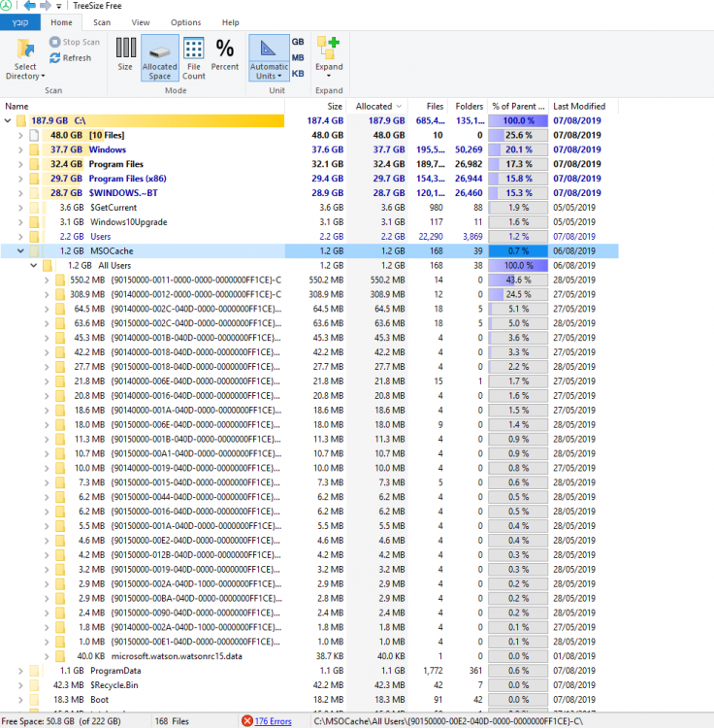Click the [10 Files] document icon

coord(34,135)
